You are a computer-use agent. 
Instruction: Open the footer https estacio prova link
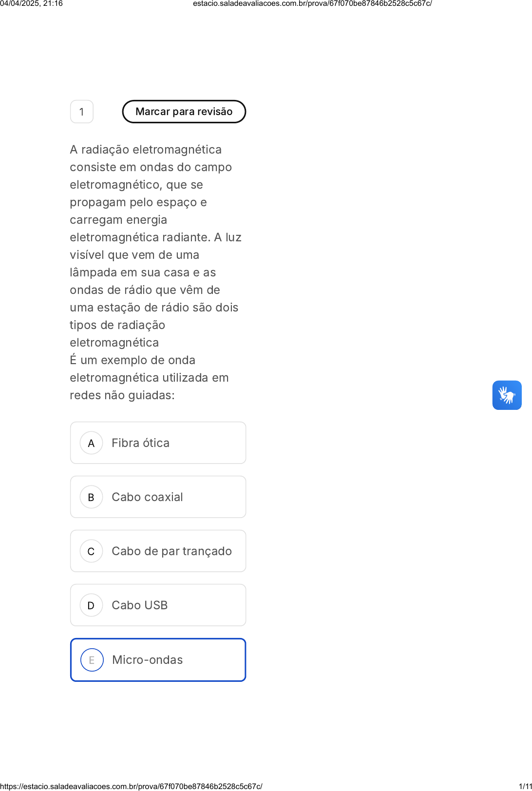[x=132, y=786]
